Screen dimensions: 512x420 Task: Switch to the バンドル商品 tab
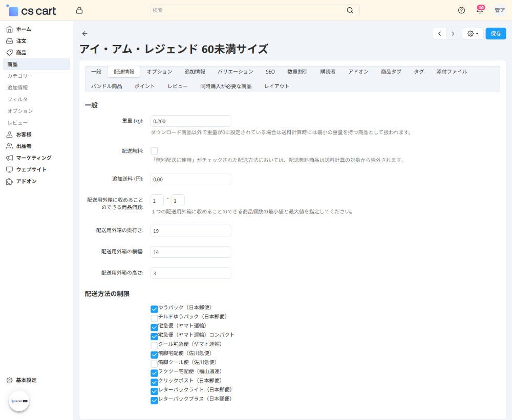coord(106,86)
